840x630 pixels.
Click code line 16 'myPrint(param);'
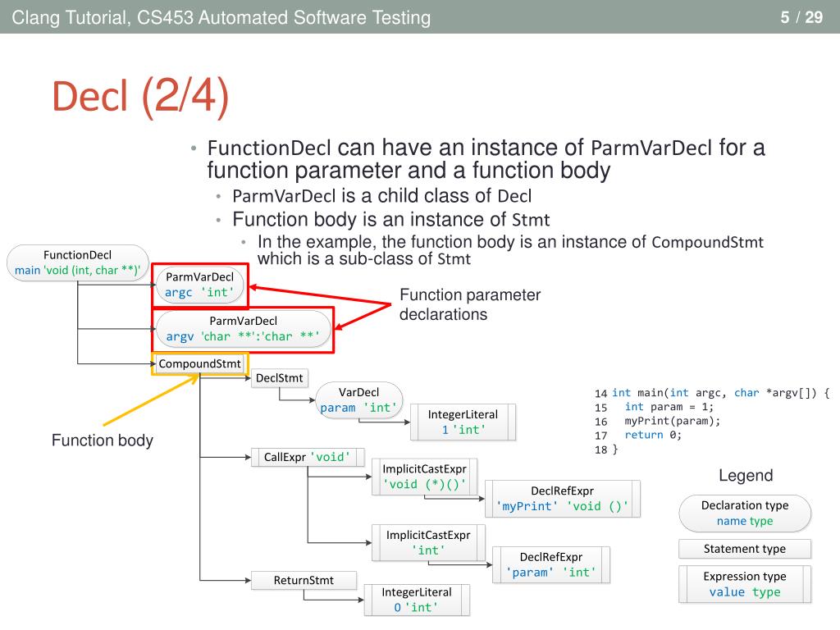coord(657,421)
